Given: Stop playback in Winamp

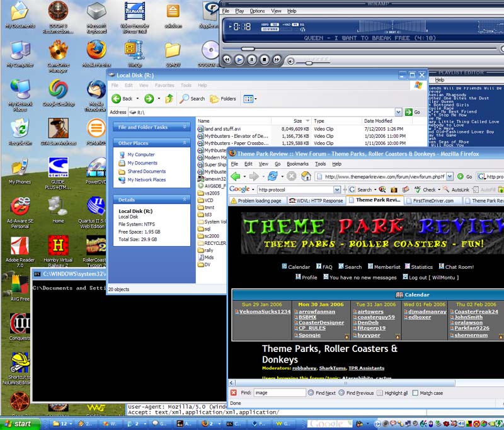Looking at the screenshot, I should [264, 59].
